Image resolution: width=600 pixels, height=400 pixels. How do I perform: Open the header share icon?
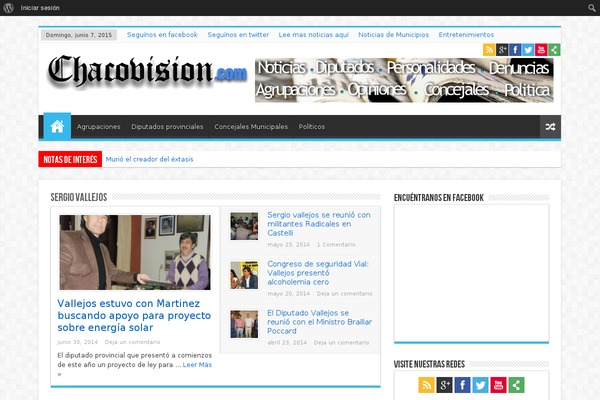554,50
